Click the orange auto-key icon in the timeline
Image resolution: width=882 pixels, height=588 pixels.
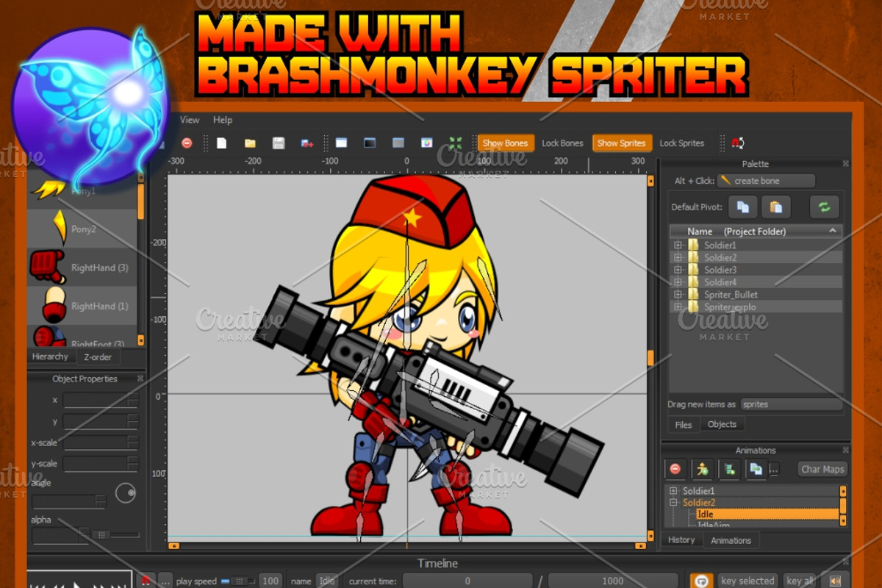(x=702, y=581)
